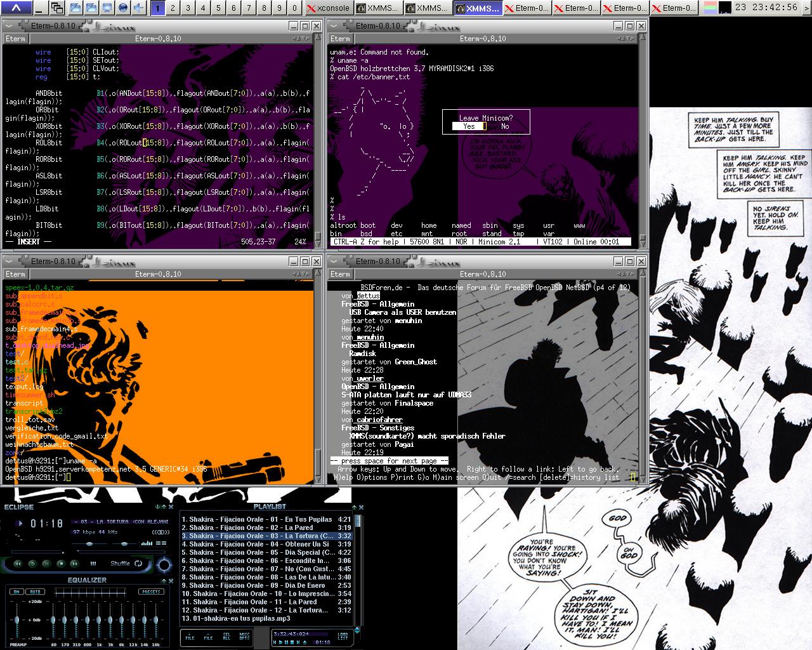Click the speaker volume icon in the taskbar
Viewport: 812px width, 650px height.
(x=139, y=8)
